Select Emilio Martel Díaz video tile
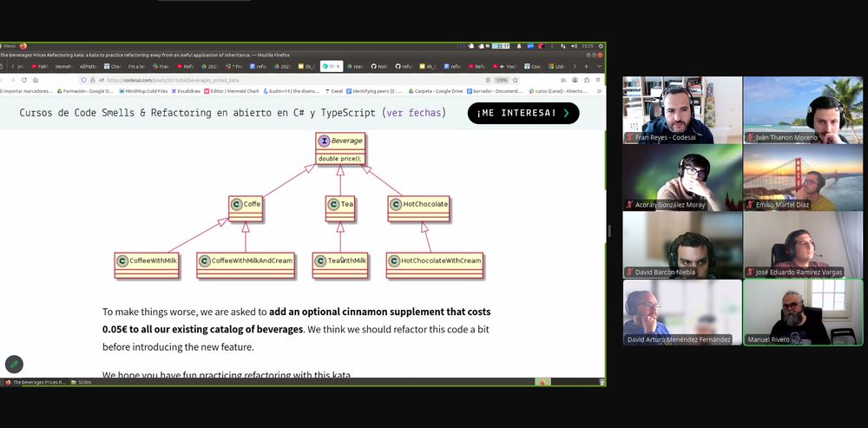This screenshot has height=428, width=868. click(803, 178)
